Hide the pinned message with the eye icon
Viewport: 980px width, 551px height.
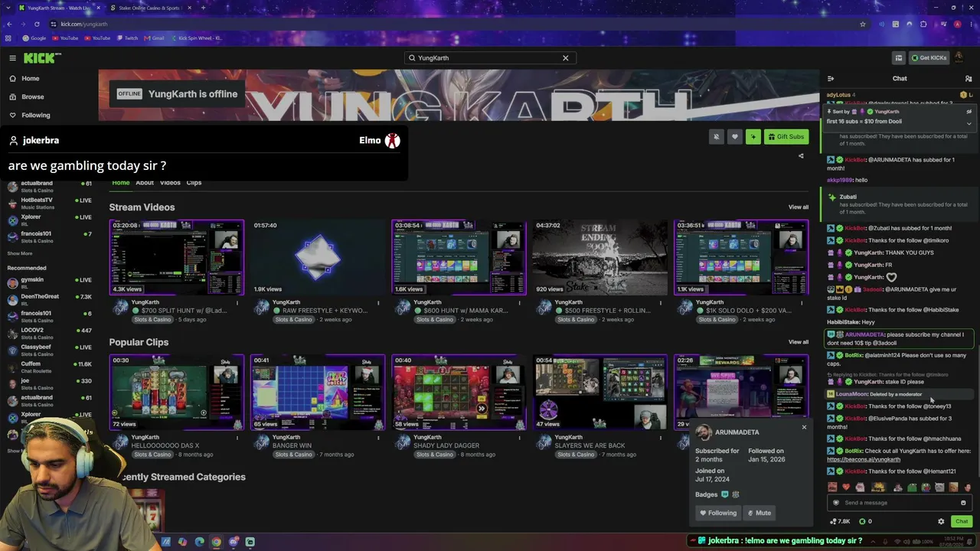click(969, 112)
